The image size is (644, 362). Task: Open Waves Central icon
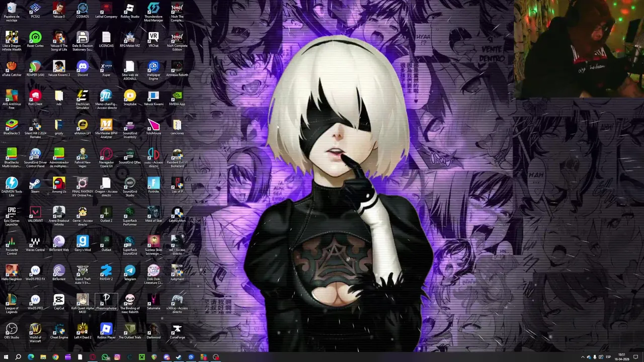(35, 244)
